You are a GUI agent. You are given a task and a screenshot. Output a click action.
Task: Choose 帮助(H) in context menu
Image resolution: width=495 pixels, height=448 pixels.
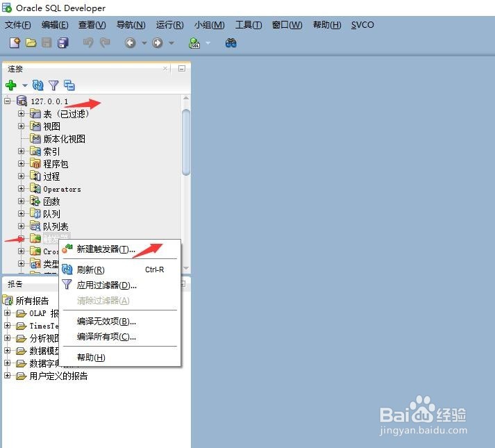coord(120,357)
